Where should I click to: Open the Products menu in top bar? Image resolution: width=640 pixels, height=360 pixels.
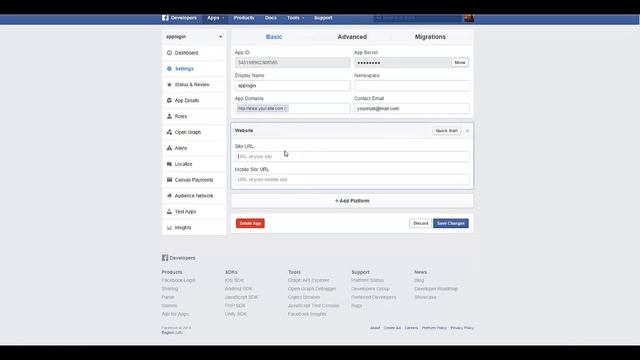(x=244, y=18)
